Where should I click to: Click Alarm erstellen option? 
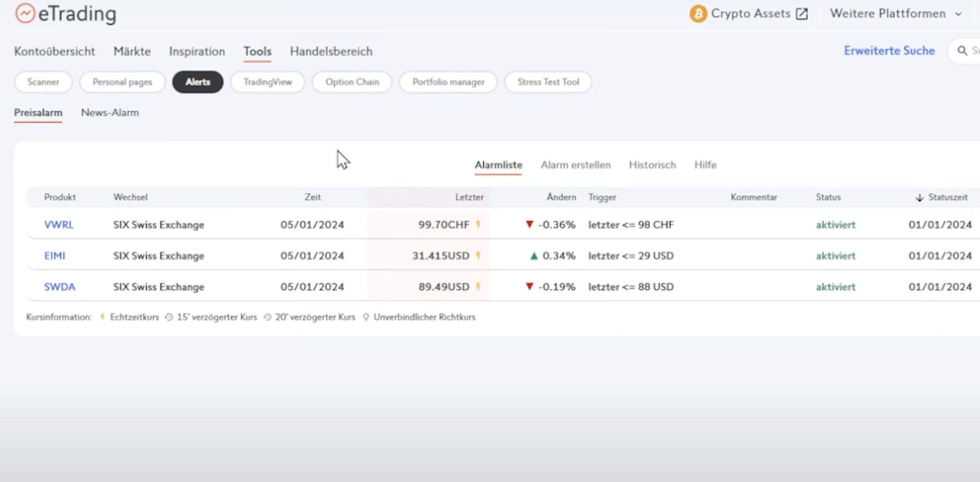(575, 164)
